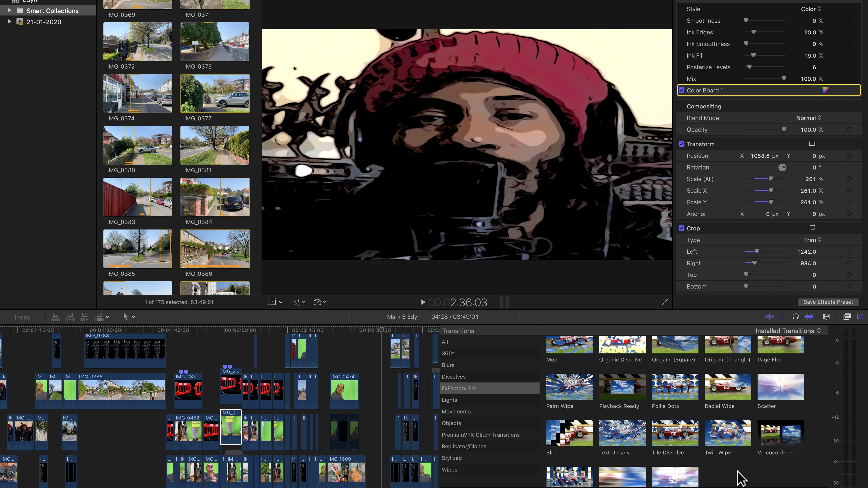The image size is (868, 488).
Task: Open the timeline Index button
Action: (x=22, y=317)
